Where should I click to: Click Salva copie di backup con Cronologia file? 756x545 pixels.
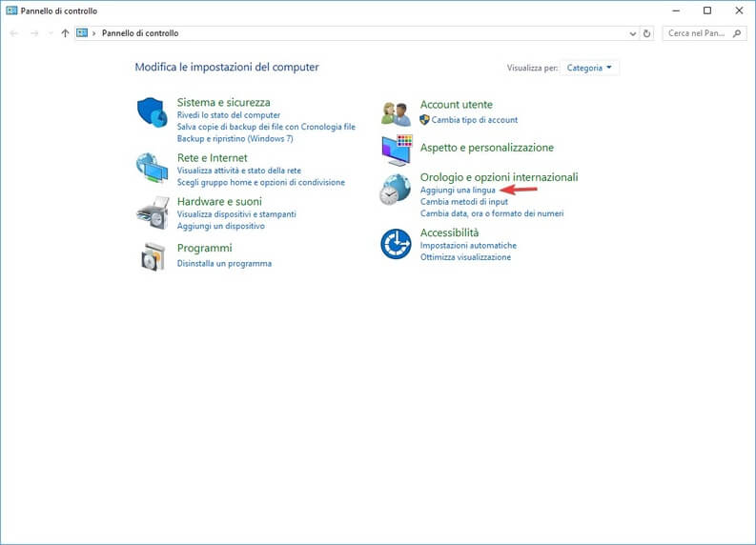coord(266,127)
